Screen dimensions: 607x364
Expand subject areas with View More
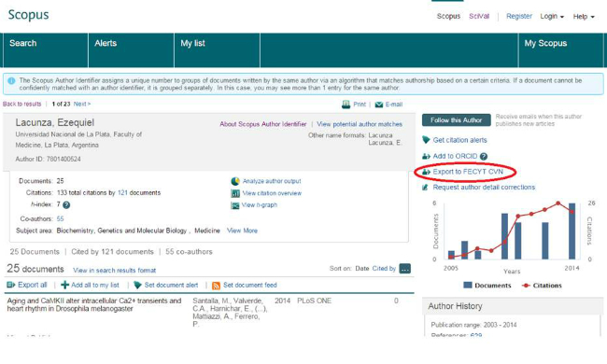(242, 231)
